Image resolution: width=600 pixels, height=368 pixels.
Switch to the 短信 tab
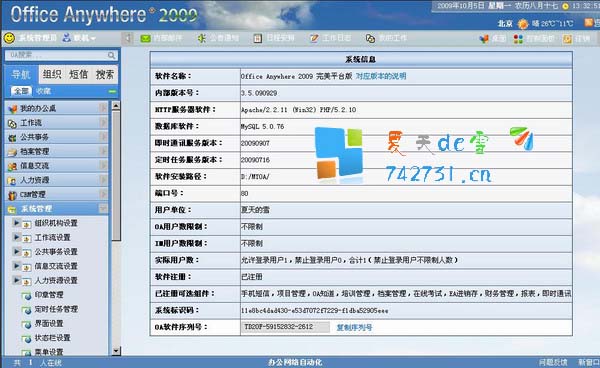pos(78,74)
